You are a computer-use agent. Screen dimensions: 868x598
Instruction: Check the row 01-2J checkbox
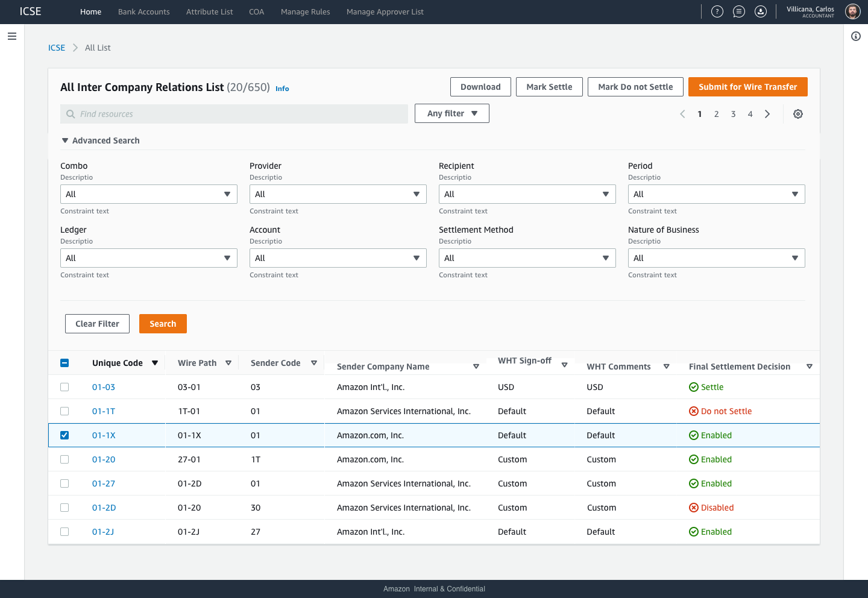[64, 532]
